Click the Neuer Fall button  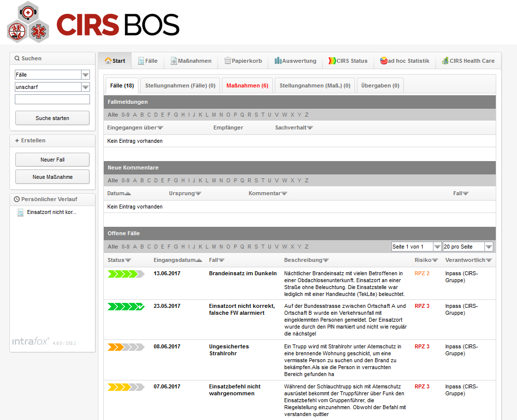52,160
